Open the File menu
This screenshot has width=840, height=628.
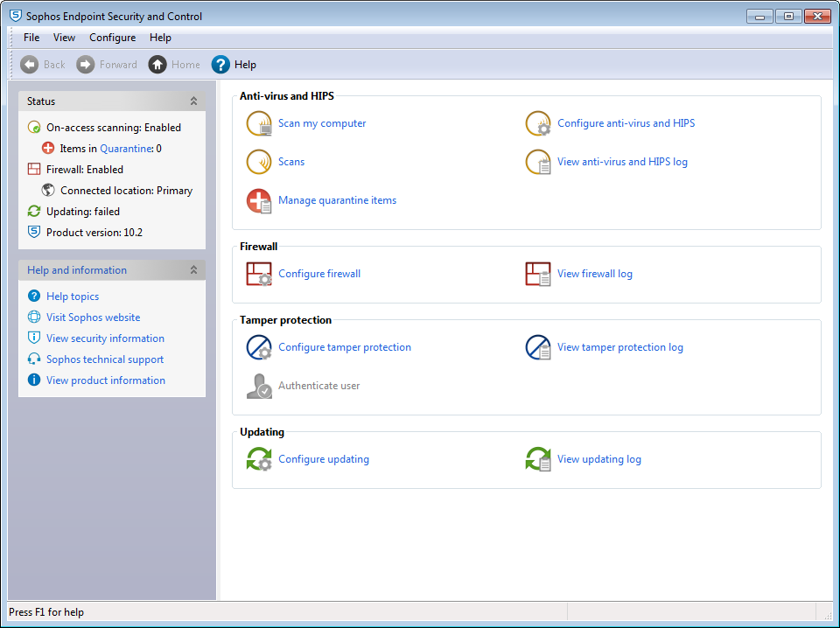[x=31, y=38]
